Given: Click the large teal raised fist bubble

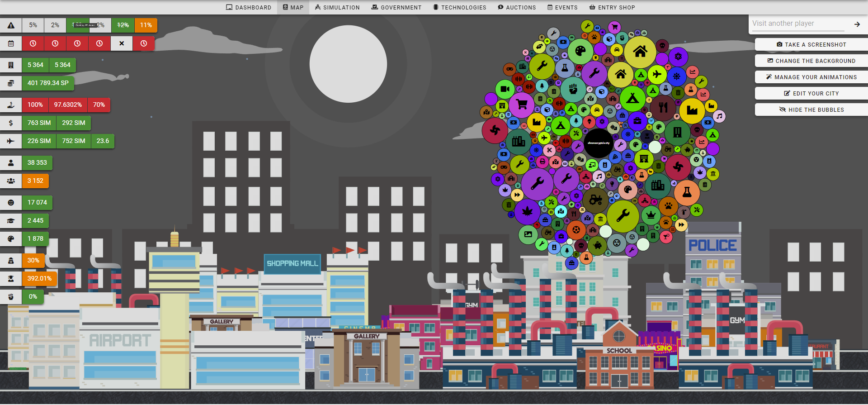Looking at the screenshot, I should click(573, 89).
